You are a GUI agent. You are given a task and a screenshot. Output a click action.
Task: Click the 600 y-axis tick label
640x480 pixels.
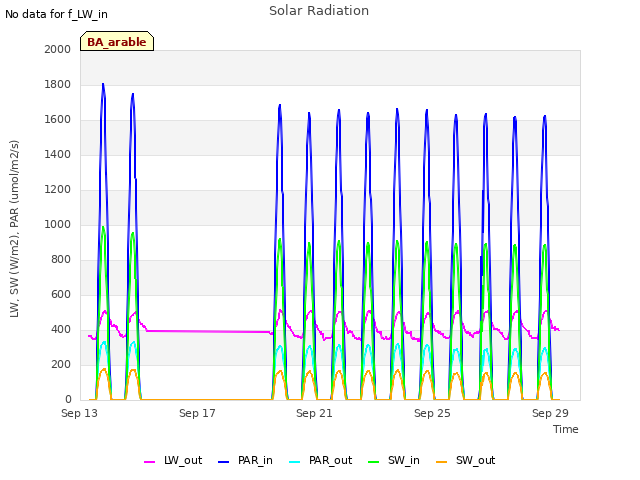[x=61, y=294]
